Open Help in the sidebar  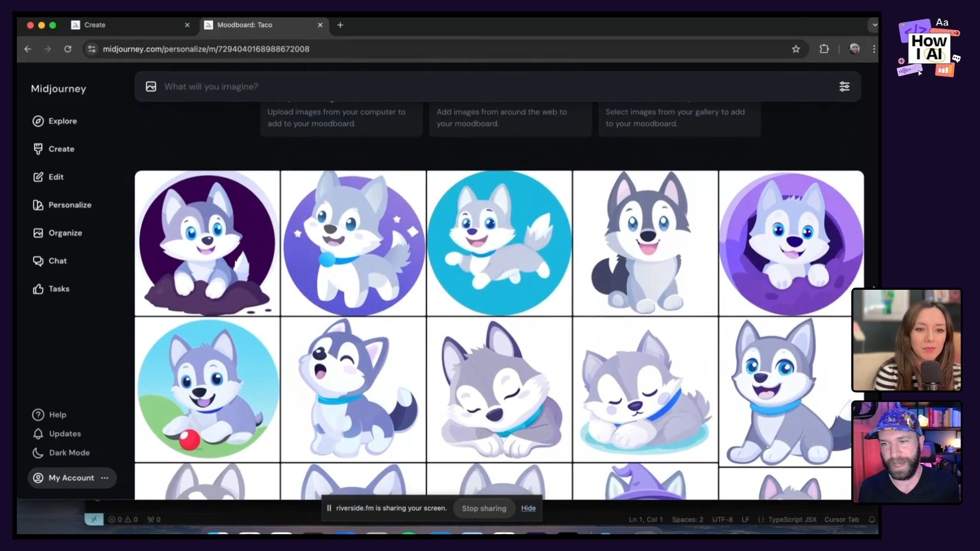[x=49, y=415]
